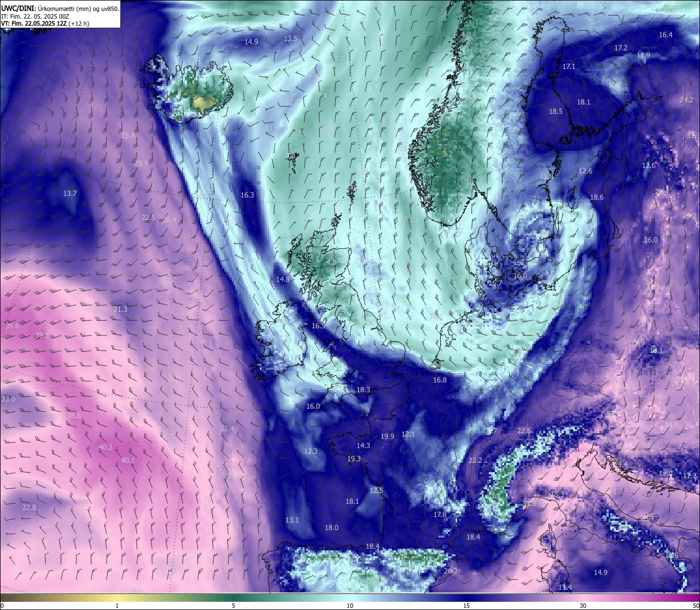
Task: Select the 16.8 value label
Action: click(x=440, y=380)
